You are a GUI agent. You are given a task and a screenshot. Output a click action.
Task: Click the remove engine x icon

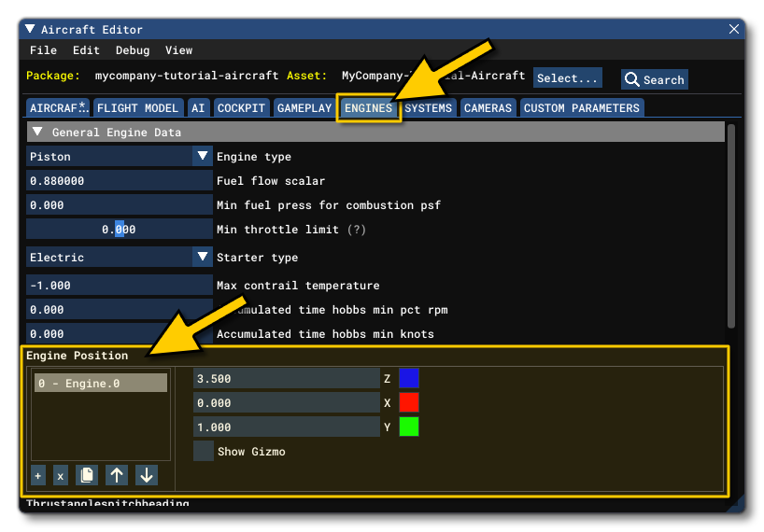[60, 476]
